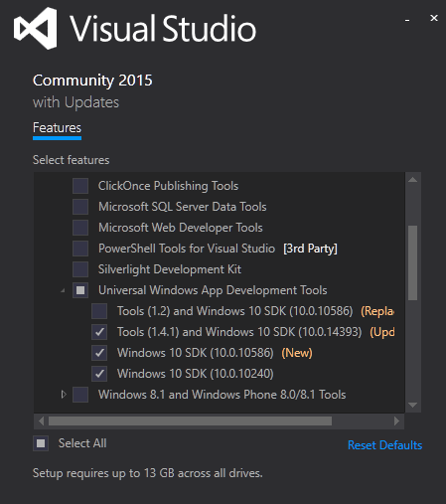Toggle Silverlight Development Kit checkbox
446x504 pixels.
point(80,269)
